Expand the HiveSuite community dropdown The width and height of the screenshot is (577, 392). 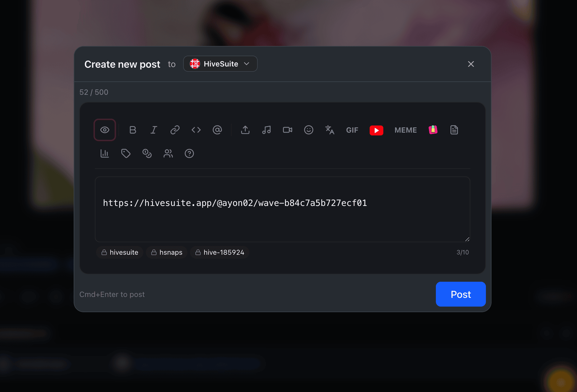click(220, 64)
